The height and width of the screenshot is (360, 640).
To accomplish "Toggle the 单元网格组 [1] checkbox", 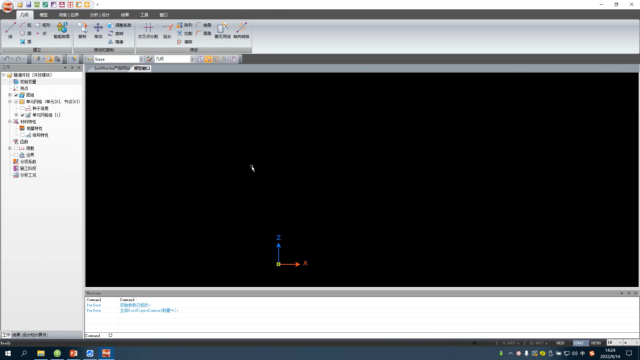I will pyautogui.click(x=22, y=115).
